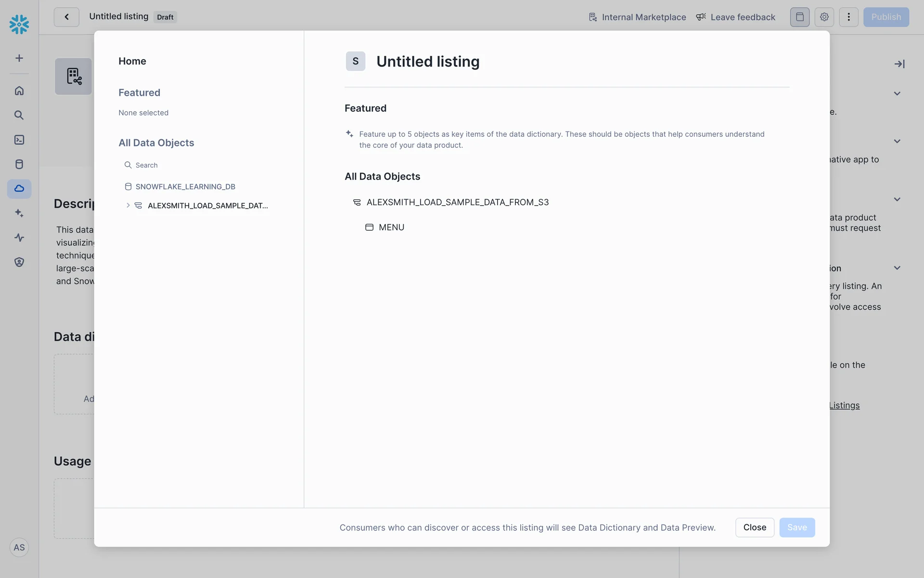Open the Home icon in sidebar

tap(19, 91)
